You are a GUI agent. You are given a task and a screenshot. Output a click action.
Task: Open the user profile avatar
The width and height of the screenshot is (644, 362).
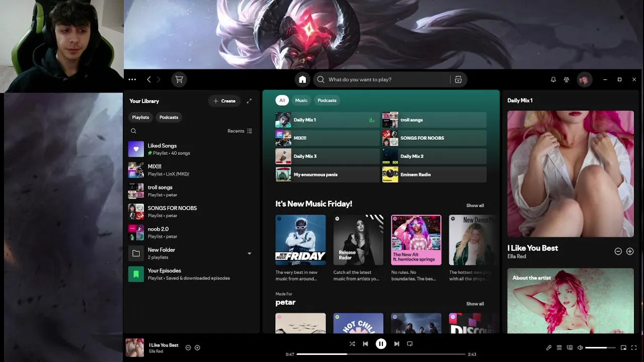pos(584,79)
